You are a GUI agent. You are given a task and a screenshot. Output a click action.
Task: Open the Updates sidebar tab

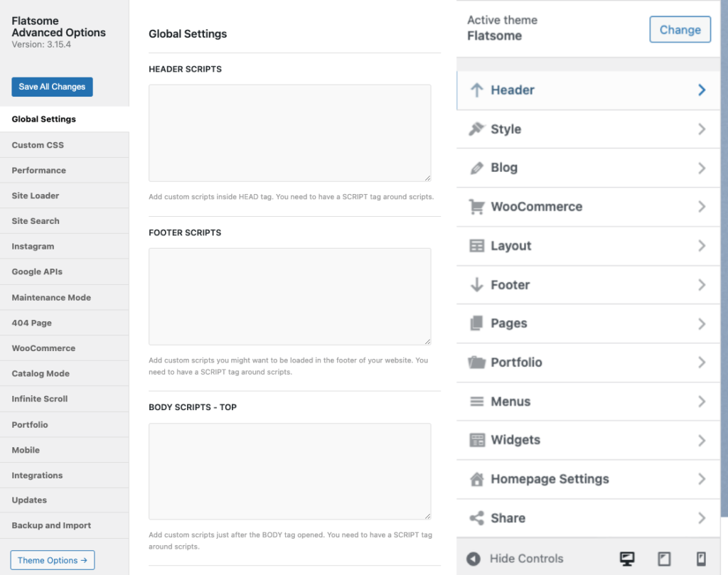65,500
